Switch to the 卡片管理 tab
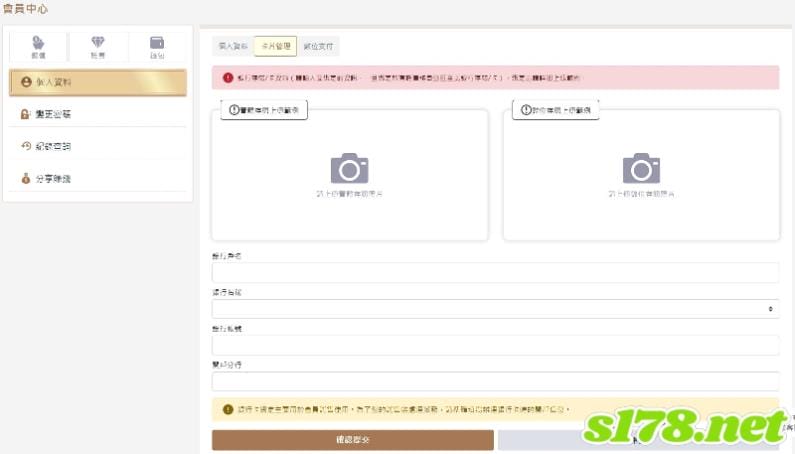This screenshot has height=454, width=795. [x=275, y=46]
